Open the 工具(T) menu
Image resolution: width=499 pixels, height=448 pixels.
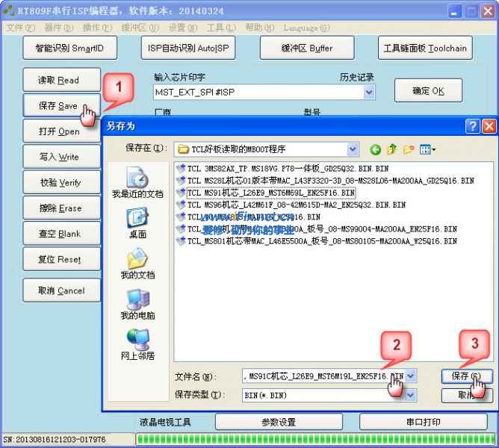215,28
